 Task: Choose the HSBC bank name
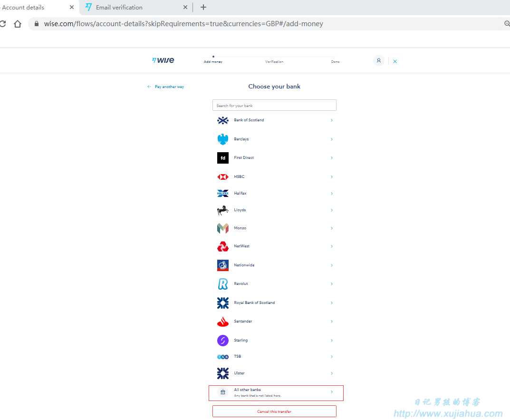pos(239,176)
